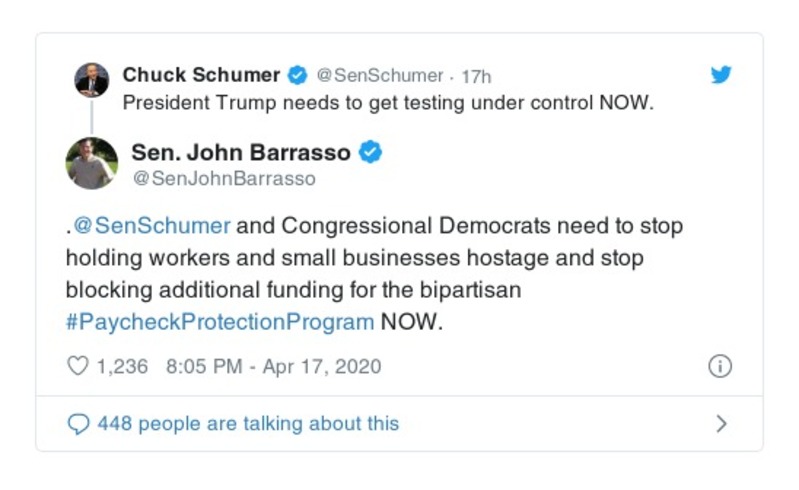Like the tweet with the heart icon

pos(77,366)
